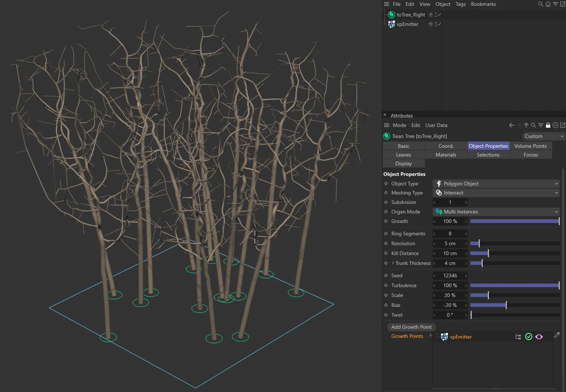566x392 pixels.
Task: Open search in the Attributes panel
Action: (x=534, y=125)
